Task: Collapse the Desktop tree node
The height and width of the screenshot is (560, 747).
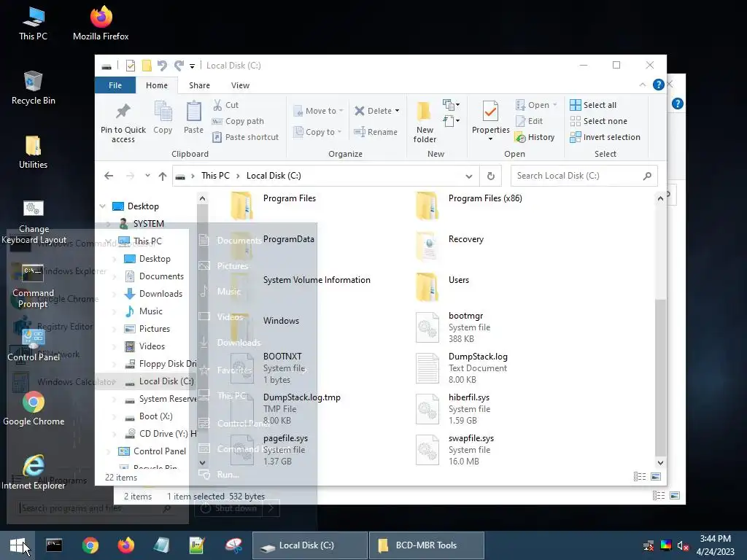Action: pos(102,206)
